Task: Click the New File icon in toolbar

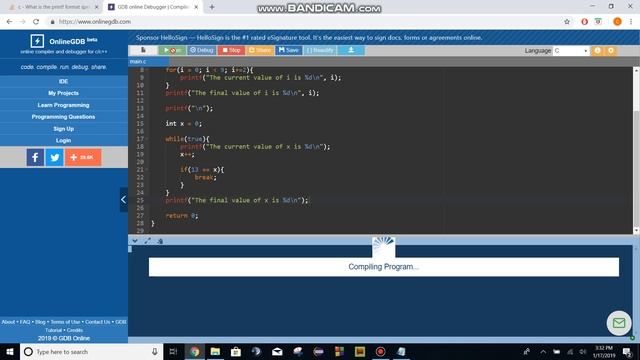Action: pyautogui.click(x=143, y=50)
